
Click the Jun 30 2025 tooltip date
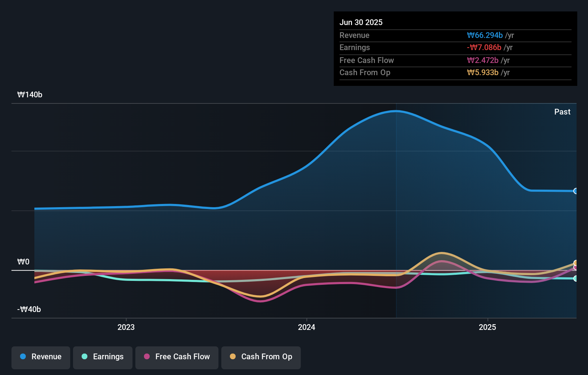pyautogui.click(x=361, y=23)
